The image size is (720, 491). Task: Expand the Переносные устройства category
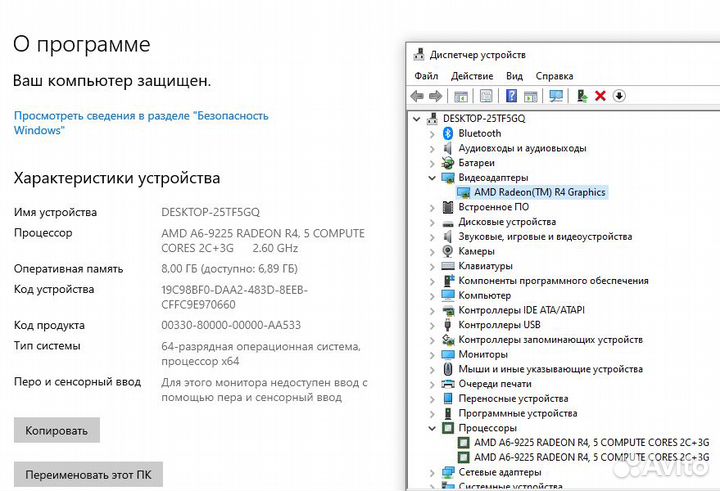point(432,399)
